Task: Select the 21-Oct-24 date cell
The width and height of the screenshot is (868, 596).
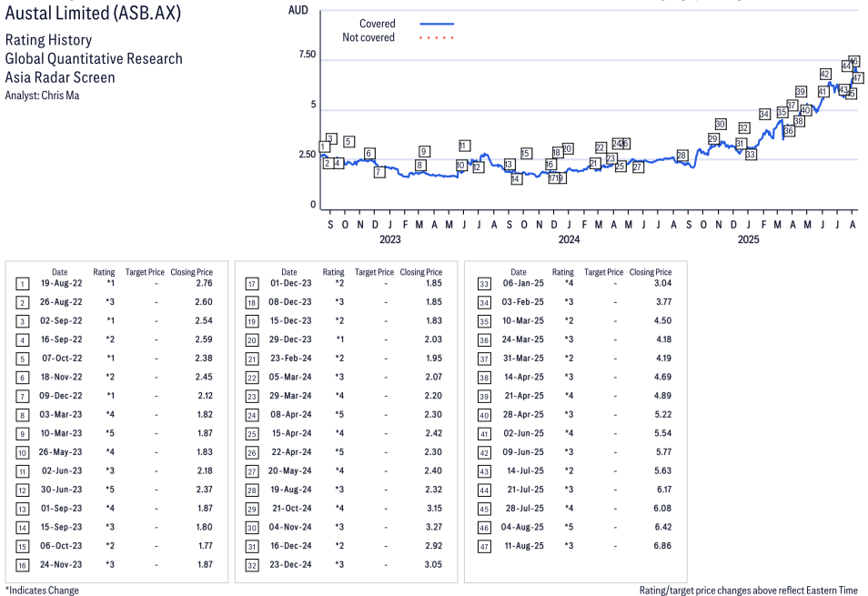Action: (292, 509)
